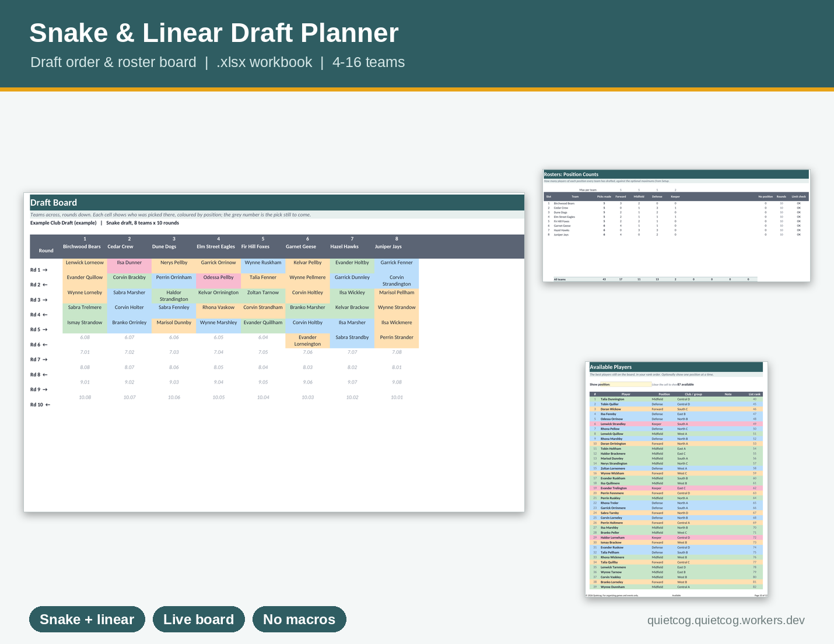Viewport: 834px width, 644px height.
Task: Select the Haldor Strandington pick cell
Action: pyautogui.click(x=174, y=296)
